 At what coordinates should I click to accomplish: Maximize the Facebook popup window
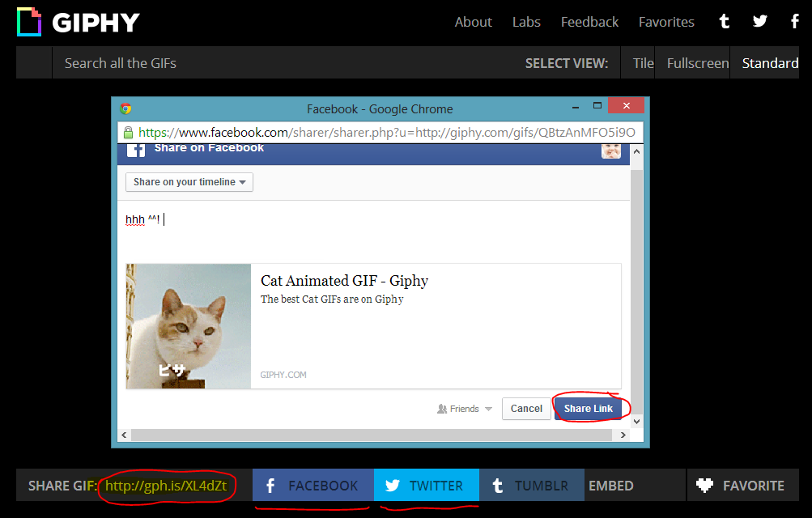coord(597,105)
